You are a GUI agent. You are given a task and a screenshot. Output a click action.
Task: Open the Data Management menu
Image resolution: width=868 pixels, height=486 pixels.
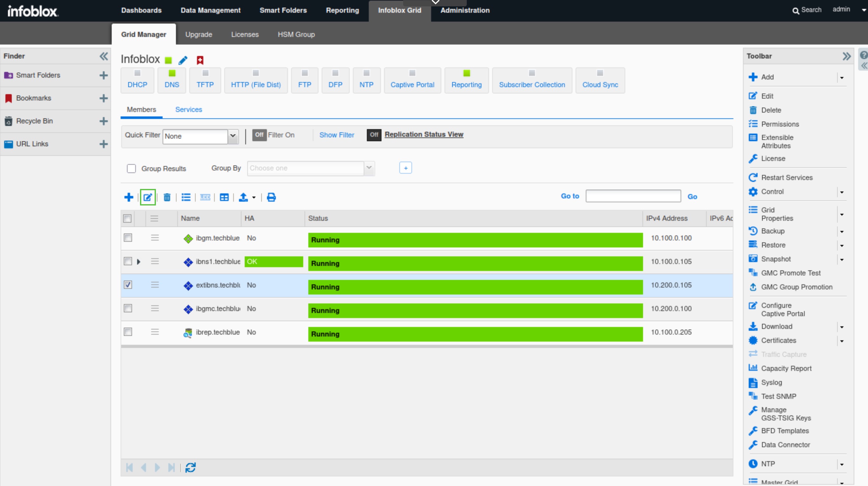pos(210,10)
